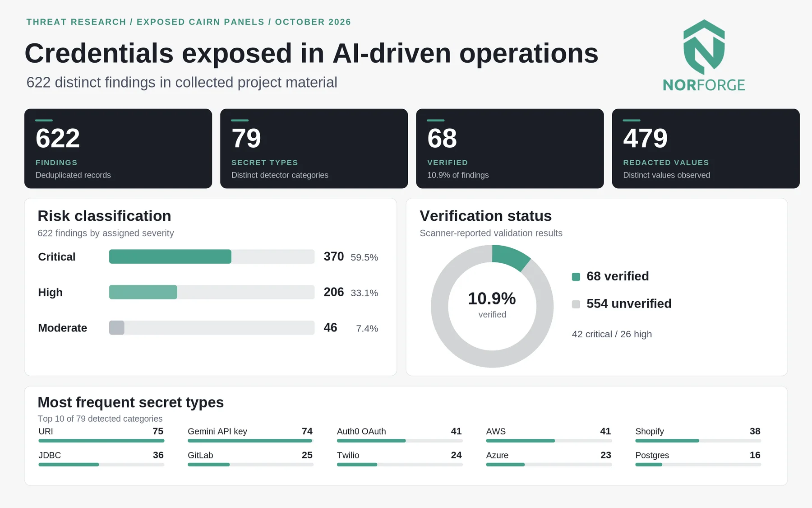
Task: Click the green swatch beside "68 verified"
Action: (576, 277)
